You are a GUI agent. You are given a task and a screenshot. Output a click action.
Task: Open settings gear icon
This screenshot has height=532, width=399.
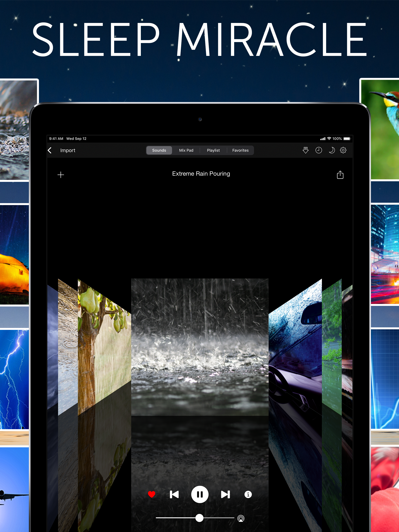click(343, 150)
